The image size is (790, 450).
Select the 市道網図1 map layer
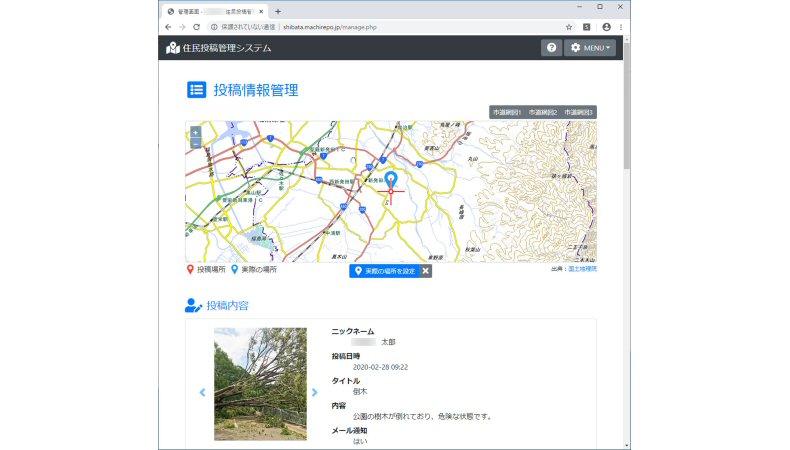507,113
